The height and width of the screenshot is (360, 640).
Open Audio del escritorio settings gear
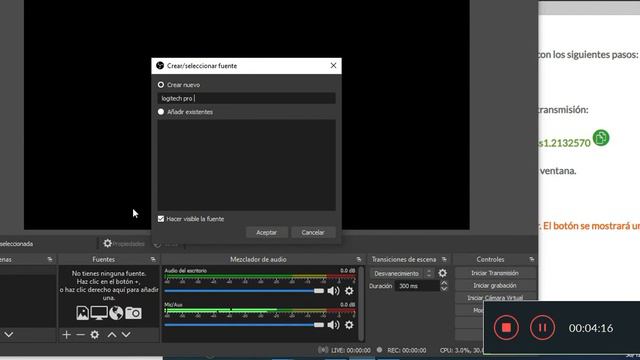coord(349,291)
